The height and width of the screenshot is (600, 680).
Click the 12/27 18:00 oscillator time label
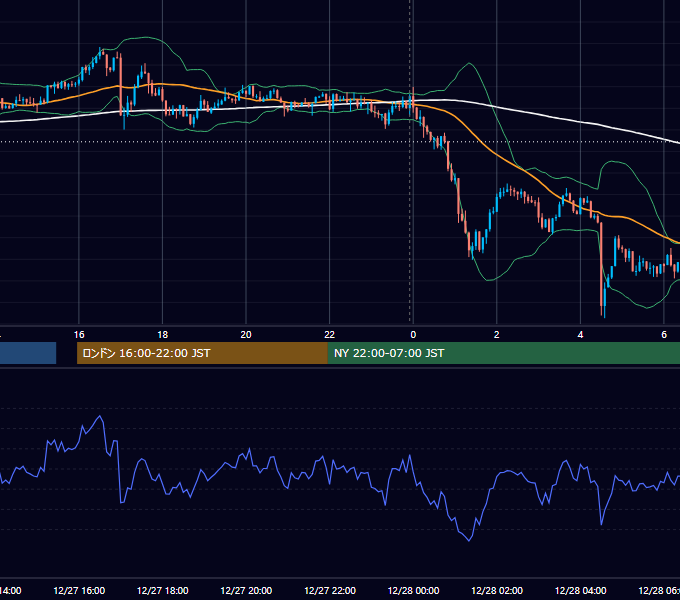pos(163,590)
